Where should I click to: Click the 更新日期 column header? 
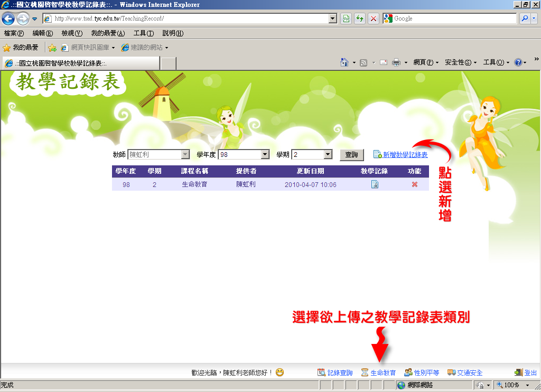coord(311,171)
